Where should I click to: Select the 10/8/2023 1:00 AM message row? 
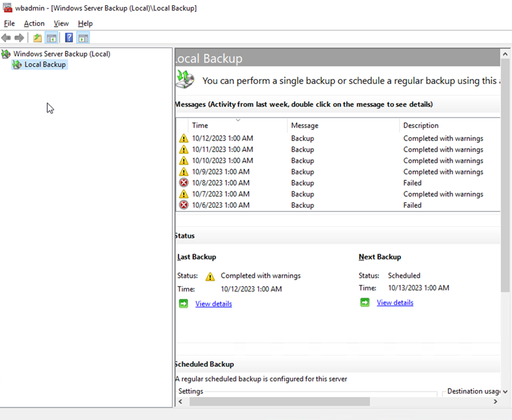(x=338, y=183)
